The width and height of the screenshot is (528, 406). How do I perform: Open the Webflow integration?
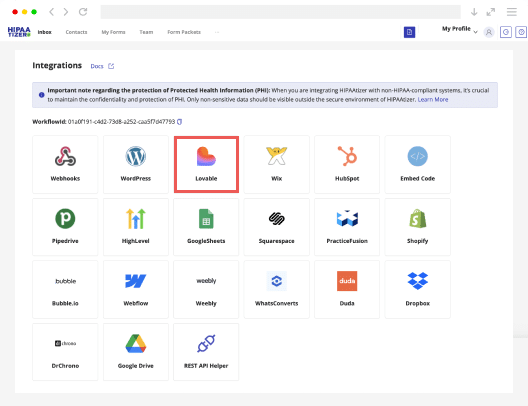pyautogui.click(x=136, y=290)
